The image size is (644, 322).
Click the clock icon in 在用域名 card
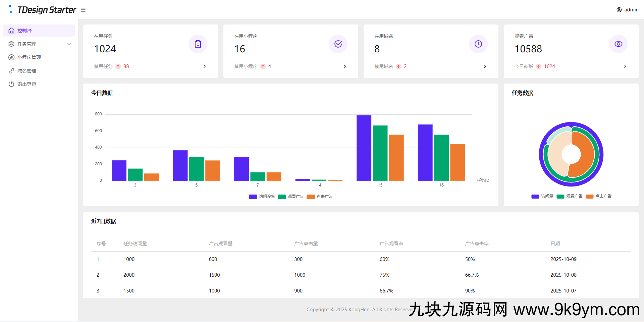pyautogui.click(x=478, y=44)
